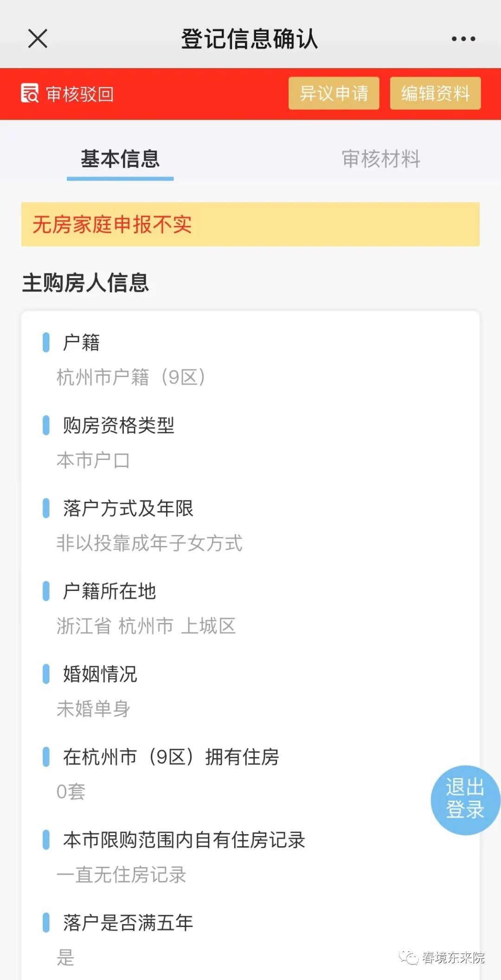
Task: Tap the 主购房人信息 section heading
Action: (85, 283)
